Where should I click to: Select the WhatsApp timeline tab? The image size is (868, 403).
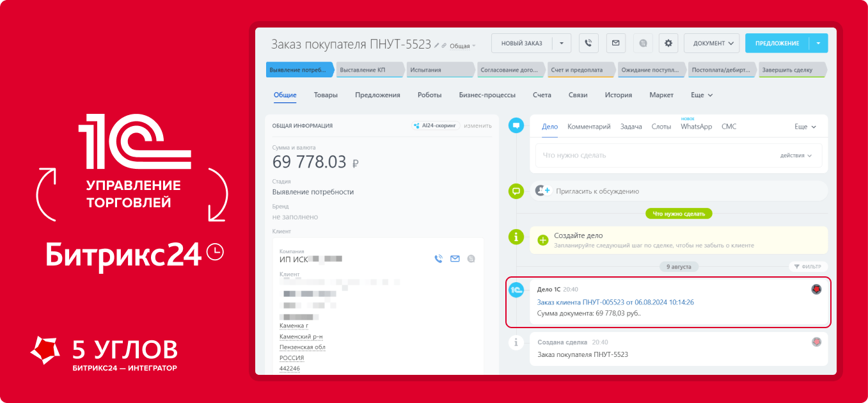click(x=696, y=127)
